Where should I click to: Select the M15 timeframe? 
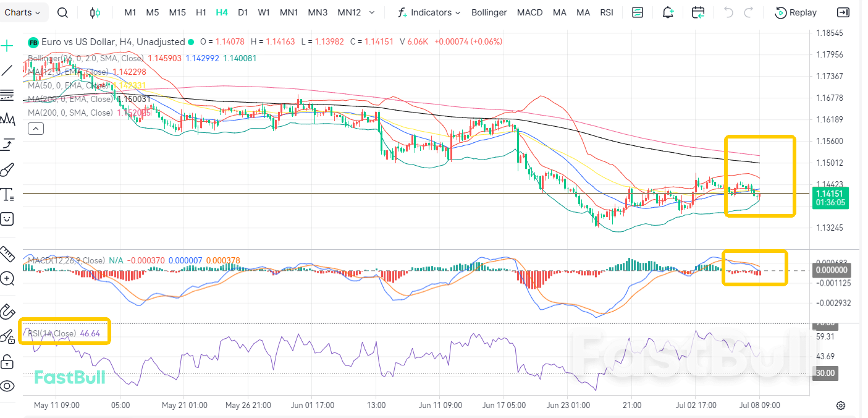pos(177,12)
